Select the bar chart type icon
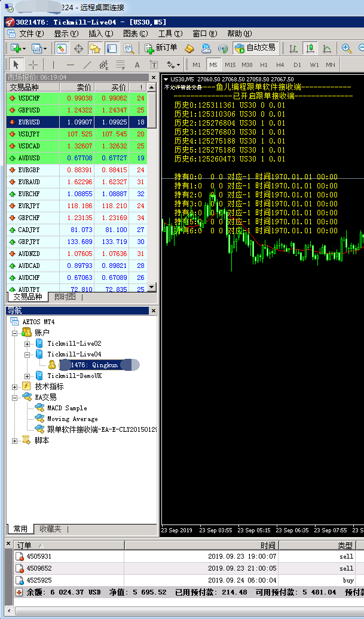364x619 pixels. pyautogui.click(x=293, y=48)
